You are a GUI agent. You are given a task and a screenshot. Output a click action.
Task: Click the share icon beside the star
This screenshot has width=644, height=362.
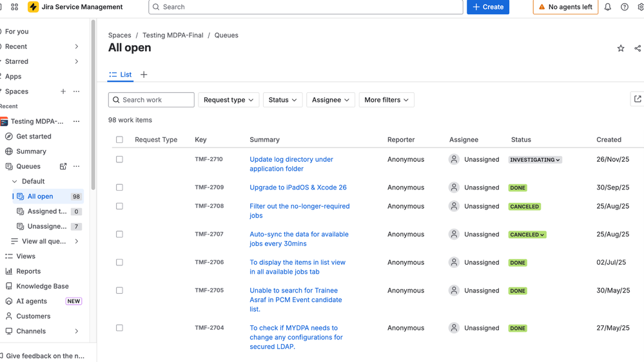tap(638, 48)
